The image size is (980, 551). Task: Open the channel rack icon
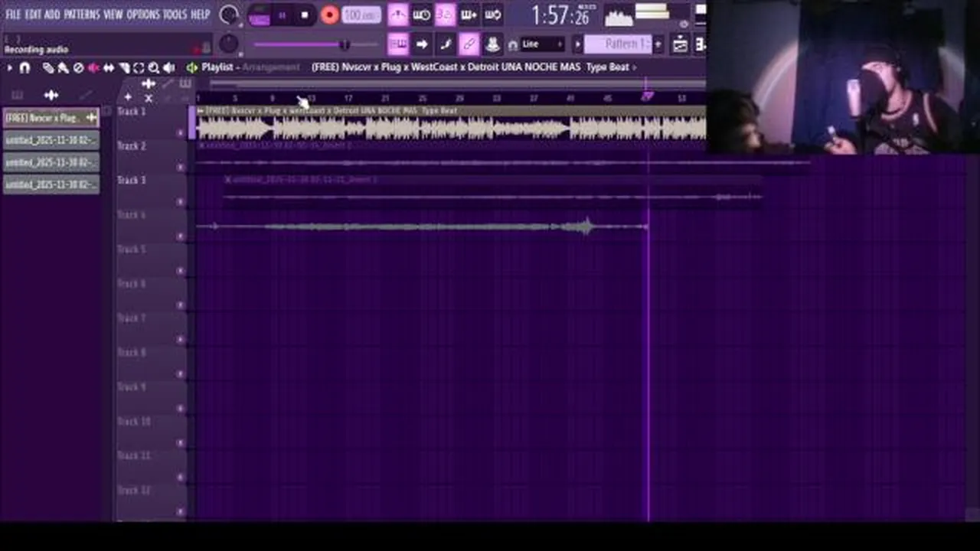701,44
